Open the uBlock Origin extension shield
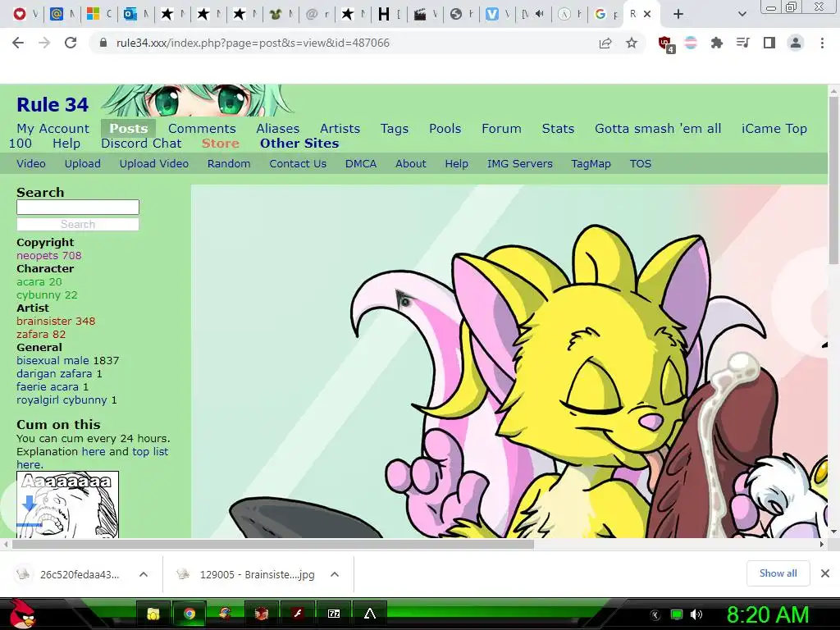This screenshot has width=840, height=630. (x=665, y=43)
